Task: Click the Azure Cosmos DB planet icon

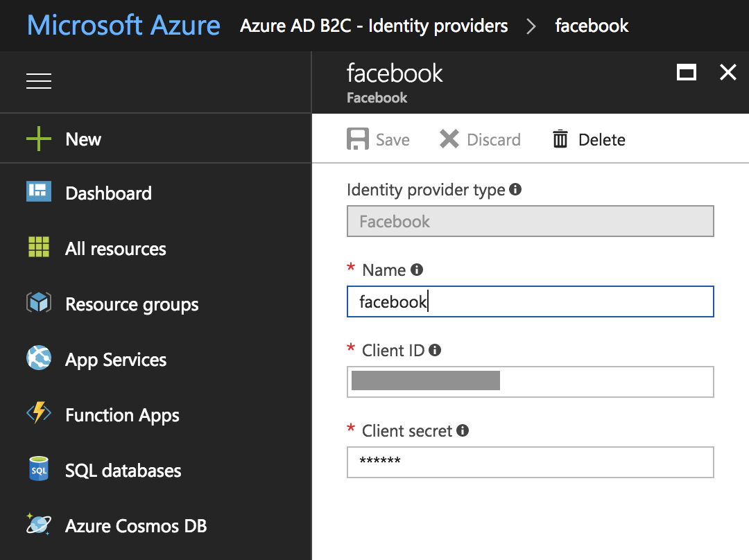Action: [39, 524]
